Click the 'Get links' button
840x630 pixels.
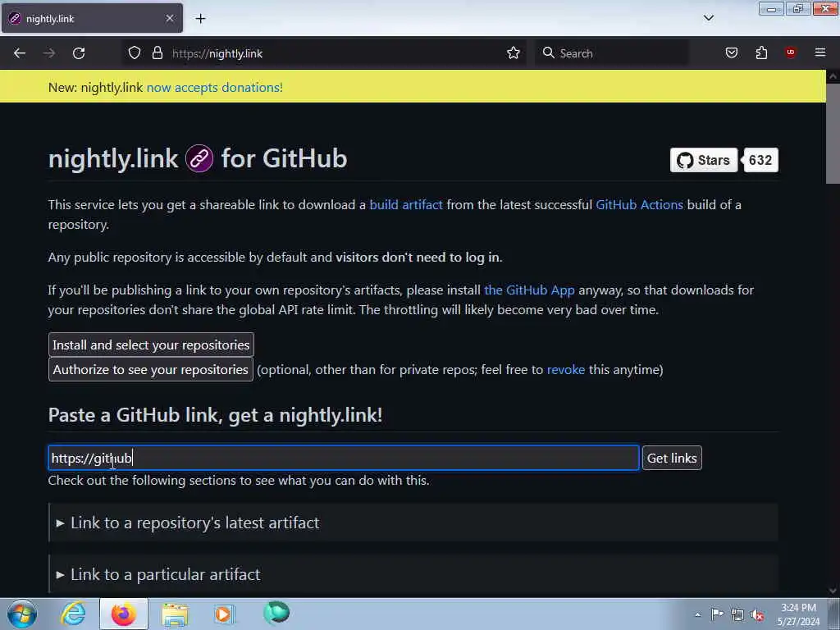tap(672, 458)
